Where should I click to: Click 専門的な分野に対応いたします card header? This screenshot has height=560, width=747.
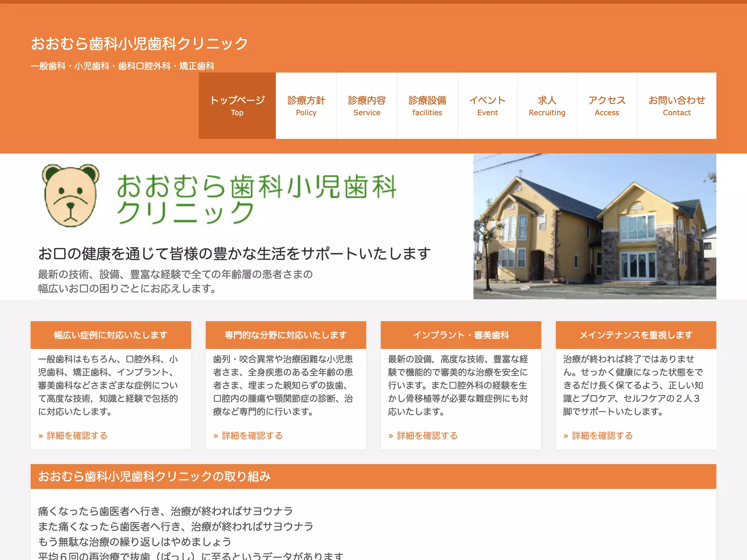click(x=286, y=335)
